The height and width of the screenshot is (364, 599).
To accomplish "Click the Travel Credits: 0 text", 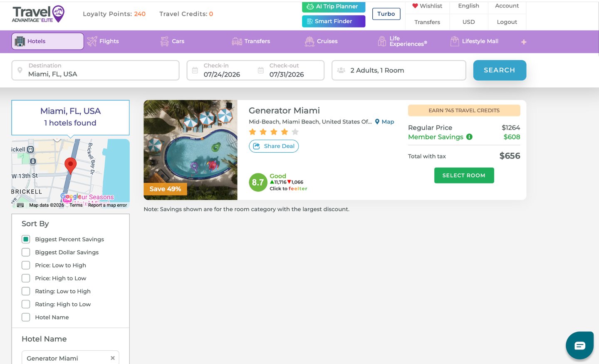I will point(186,14).
